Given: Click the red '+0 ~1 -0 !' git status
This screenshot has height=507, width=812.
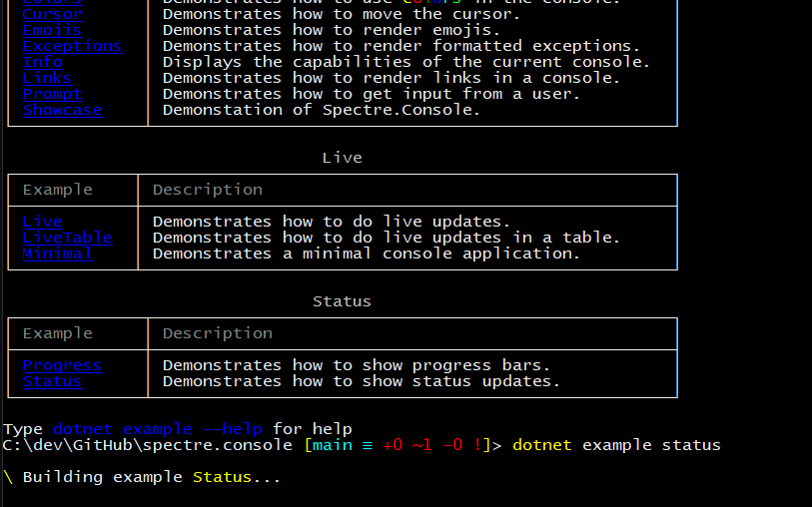Looking at the screenshot, I should 431,445.
